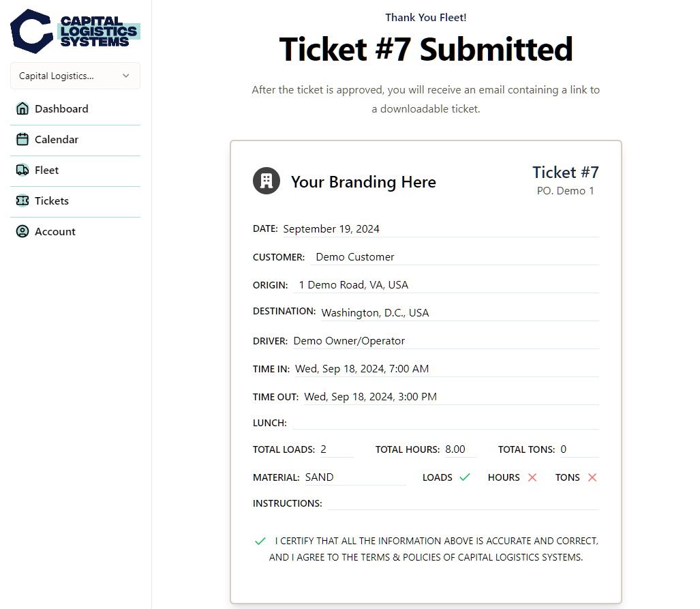Click the empty INSTRUCTIONS field

(x=463, y=503)
